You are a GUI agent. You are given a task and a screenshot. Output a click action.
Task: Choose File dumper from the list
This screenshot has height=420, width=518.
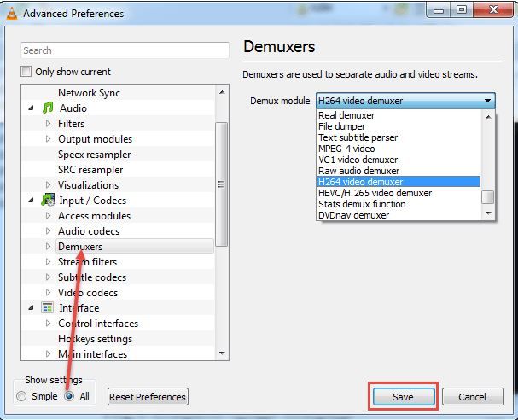pyautogui.click(x=399, y=126)
